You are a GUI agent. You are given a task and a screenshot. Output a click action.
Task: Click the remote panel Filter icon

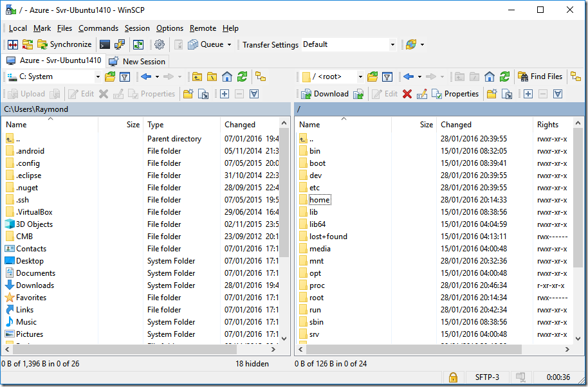point(387,76)
